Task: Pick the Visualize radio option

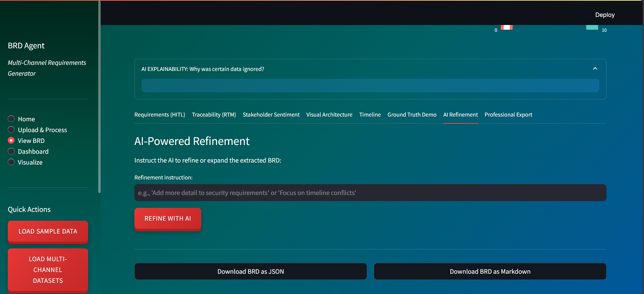Action: pos(11,162)
